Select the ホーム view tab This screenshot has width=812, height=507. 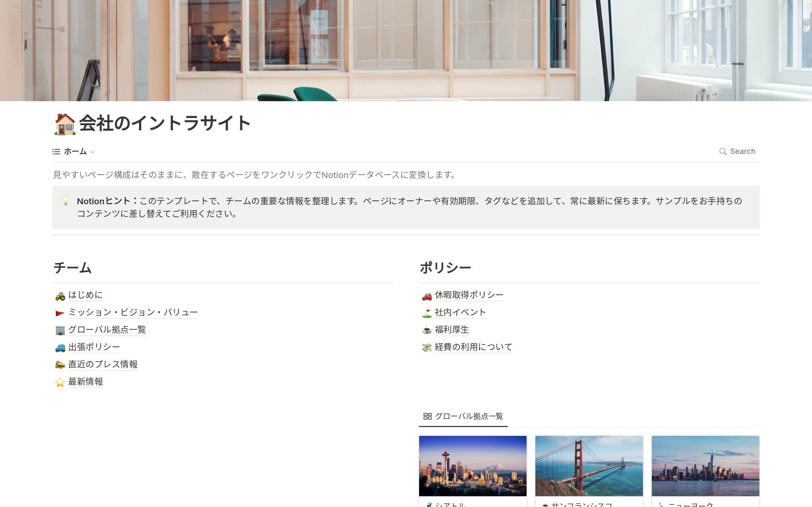[x=74, y=151]
